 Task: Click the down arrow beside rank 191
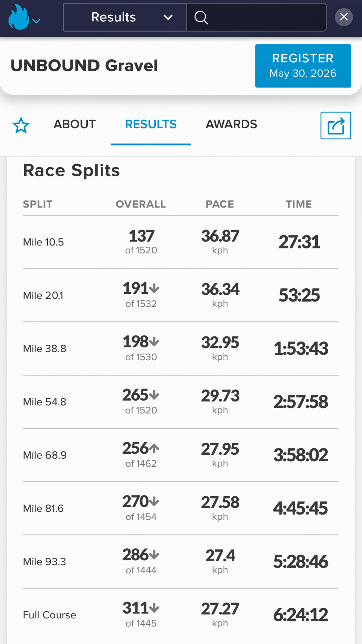[154, 288]
